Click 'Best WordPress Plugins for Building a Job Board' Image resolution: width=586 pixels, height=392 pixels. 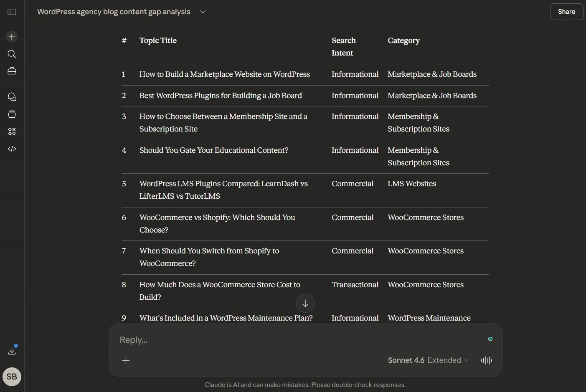coord(221,96)
